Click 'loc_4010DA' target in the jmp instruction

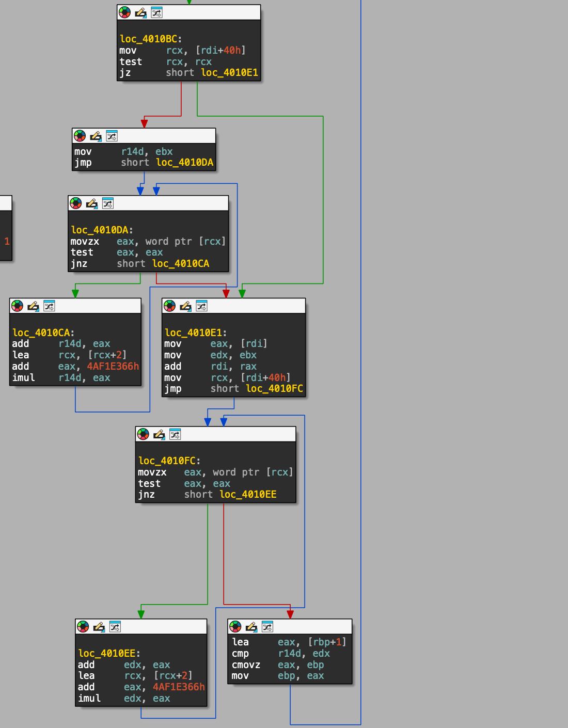[x=185, y=163]
